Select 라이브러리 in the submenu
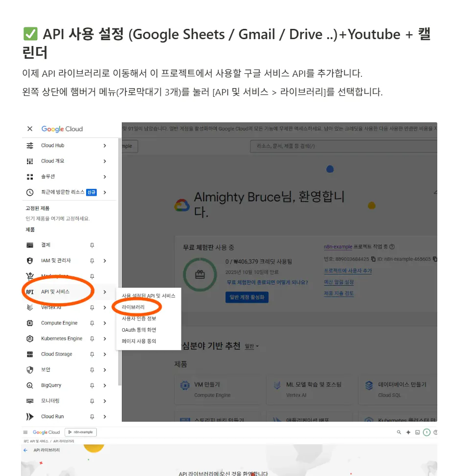Screen dimensions: 472x476 click(133, 307)
